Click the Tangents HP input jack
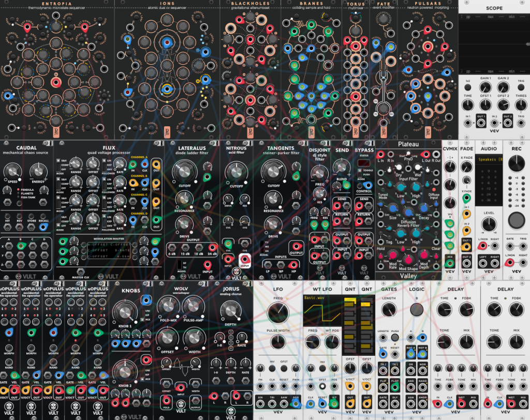Image resolution: width=530 pixels, height=420 pixels. (x=293, y=265)
